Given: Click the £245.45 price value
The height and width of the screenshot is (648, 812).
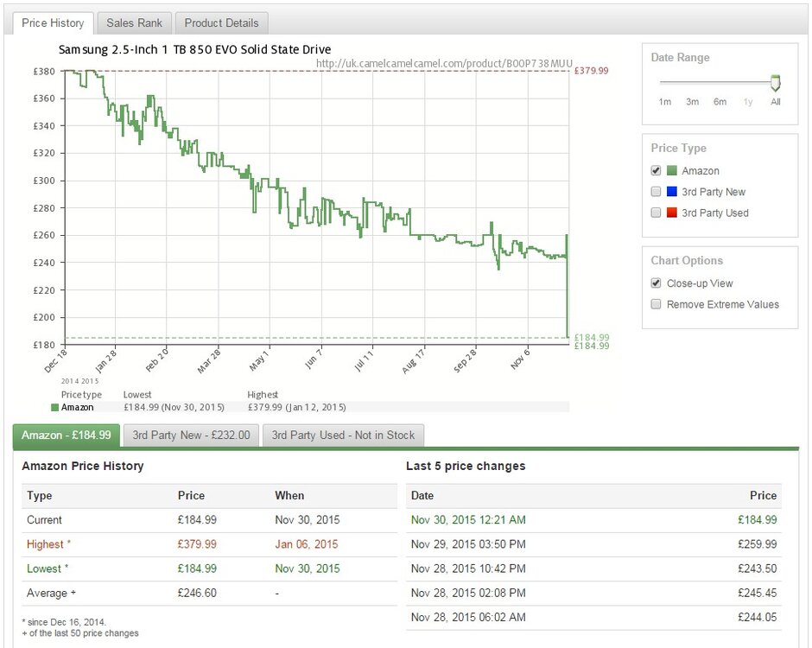Looking at the screenshot, I should click(x=757, y=593).
